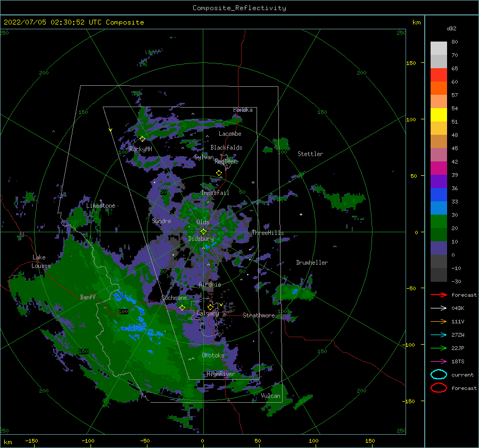479x448 pixels.
Task: Click the Vulcan town label
Action: coord(271,396)
